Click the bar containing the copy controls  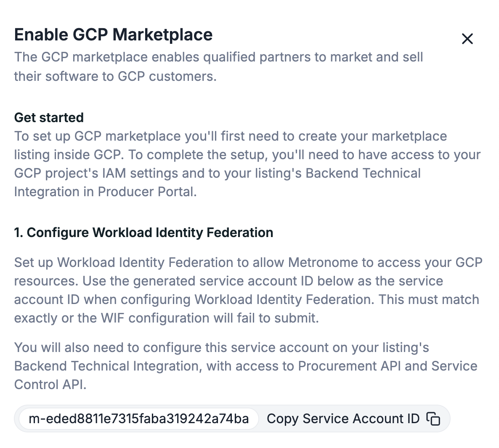point(231,419)
